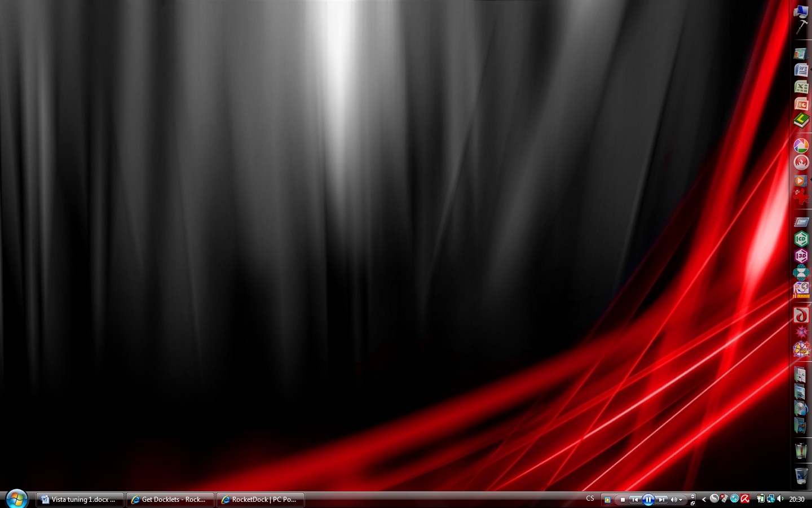Launch Microsoft Excel from the dock
The height and width of the screenshot is (508, 812).
pyautogui.click(x=801, y=87)
